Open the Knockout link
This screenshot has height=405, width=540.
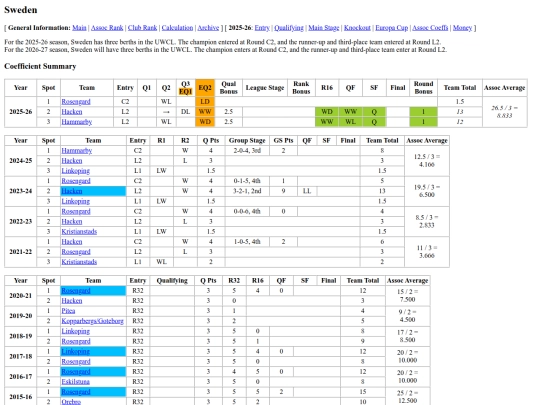(357, 28)
